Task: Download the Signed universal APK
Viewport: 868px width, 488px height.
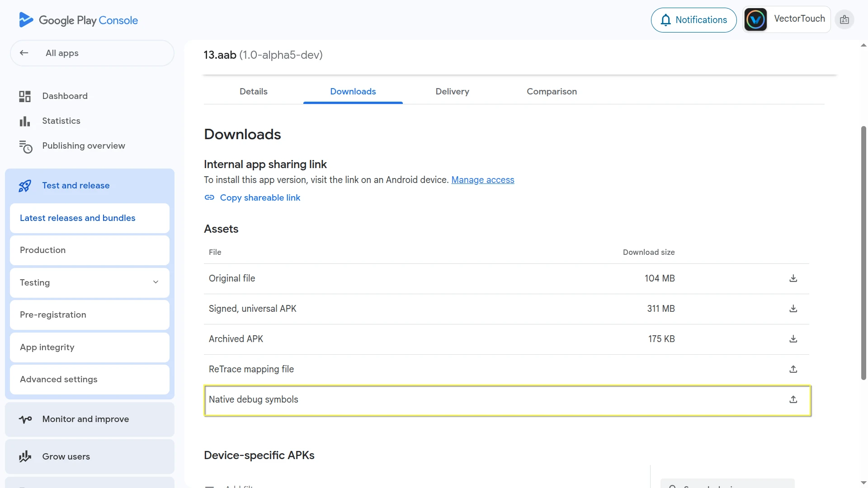Action: coord(793,309)
